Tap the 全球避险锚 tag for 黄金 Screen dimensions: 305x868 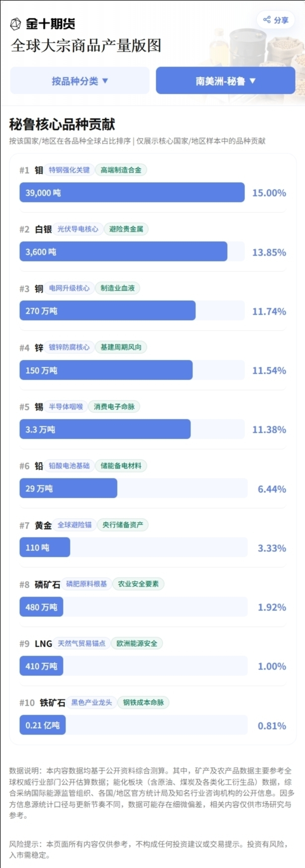point(74,525)
